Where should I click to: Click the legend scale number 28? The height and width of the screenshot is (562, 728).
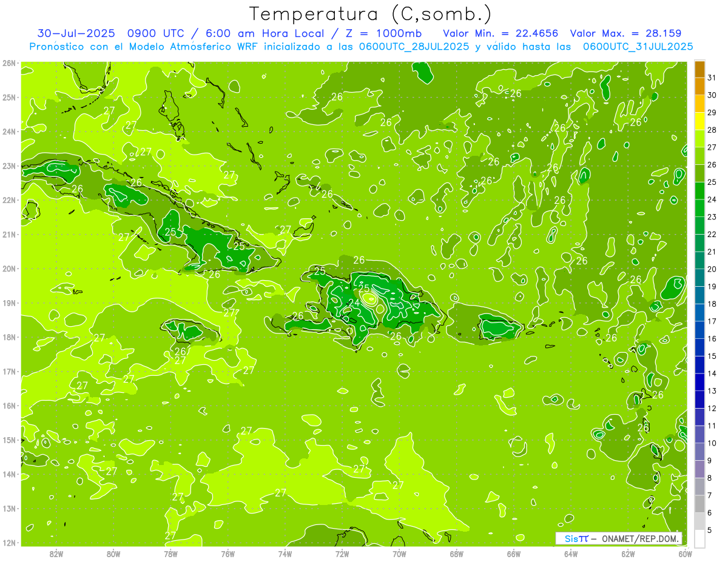(x=712, y=130)
